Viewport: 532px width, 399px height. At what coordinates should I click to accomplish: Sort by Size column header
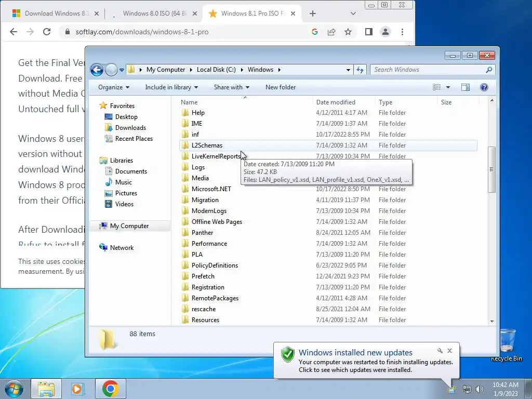[x=446, y=102]
